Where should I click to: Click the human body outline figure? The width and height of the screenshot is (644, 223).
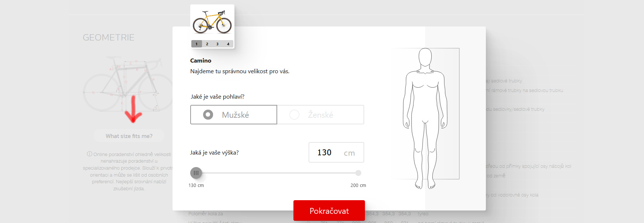tap(425, 118)
